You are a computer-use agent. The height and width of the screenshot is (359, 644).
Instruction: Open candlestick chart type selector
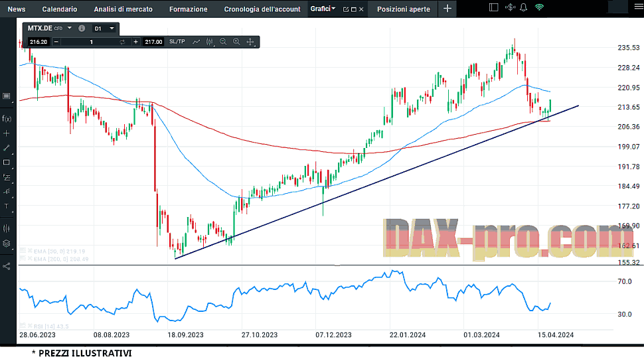pyautogui.click(x=210, y=41)
